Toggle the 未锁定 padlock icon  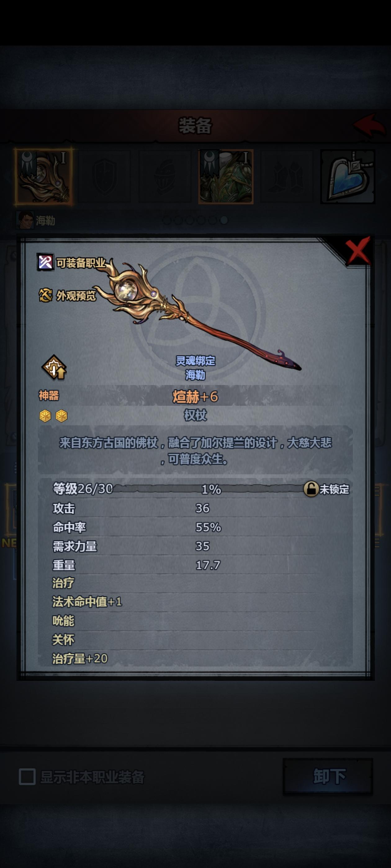[311, 489]
